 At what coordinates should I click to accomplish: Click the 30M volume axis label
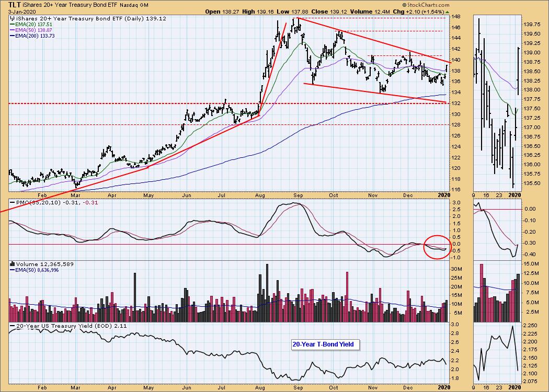[456, 269]
